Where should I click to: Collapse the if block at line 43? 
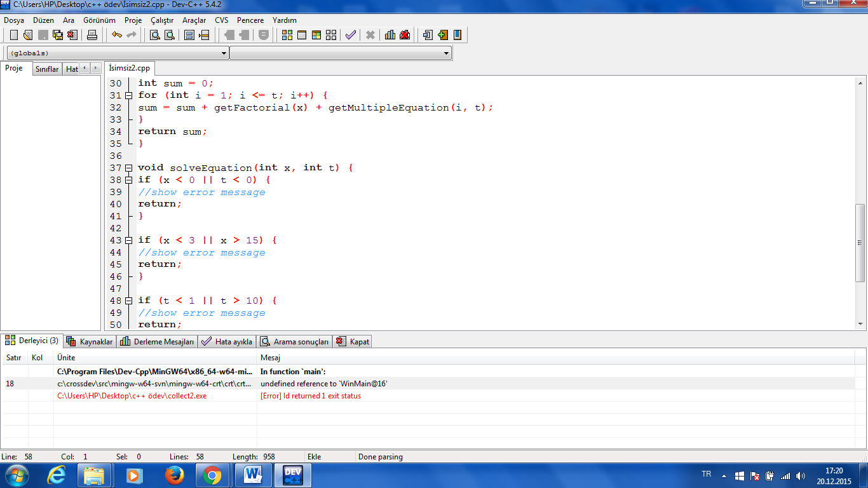(129, 241)
